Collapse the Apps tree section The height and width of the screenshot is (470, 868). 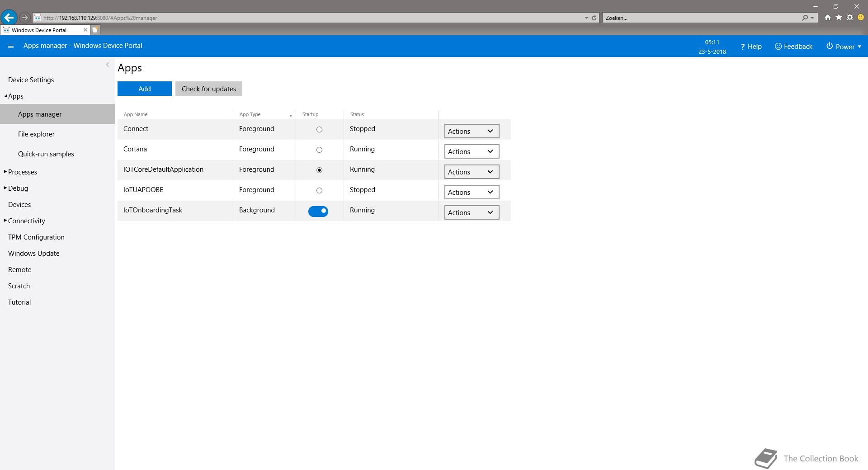tap(5, 96)
